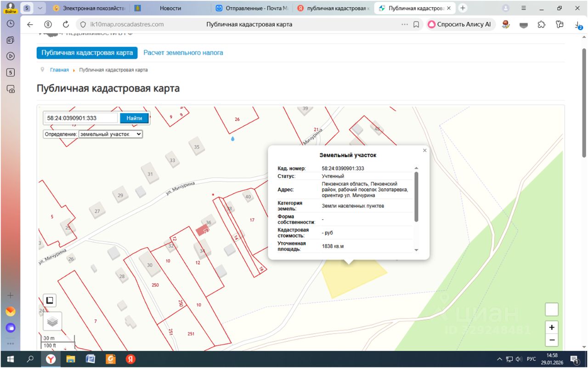Switch to the 'публичная кадастровая' Yandex search tab
The height and width of the screenshot is (368, 588).
click(333, 8)
